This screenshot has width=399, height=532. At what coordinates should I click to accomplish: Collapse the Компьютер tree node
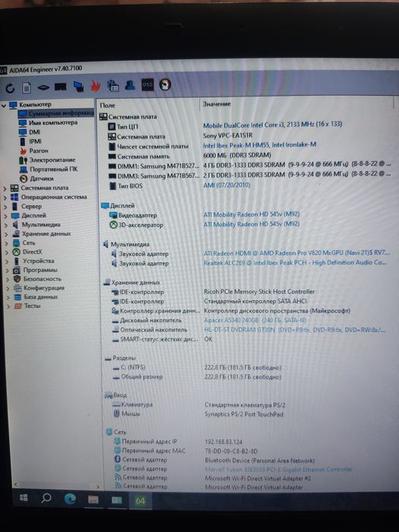(4, 106)
